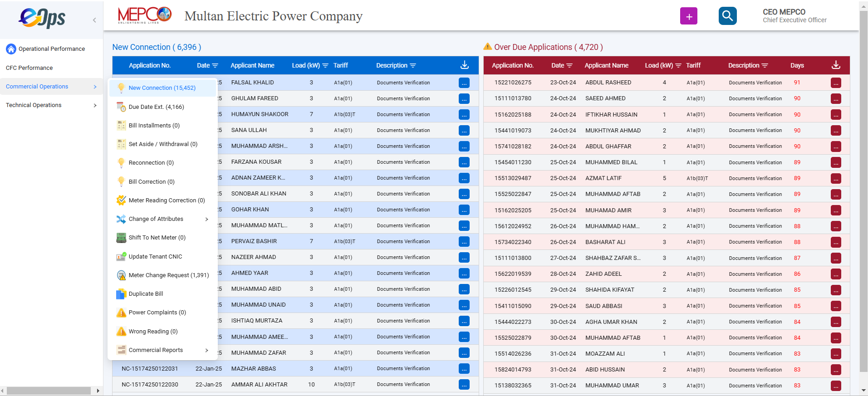Open actions for FALSAL KHALID row
This screenshot has height=396, width=868.
click(464, 83)
